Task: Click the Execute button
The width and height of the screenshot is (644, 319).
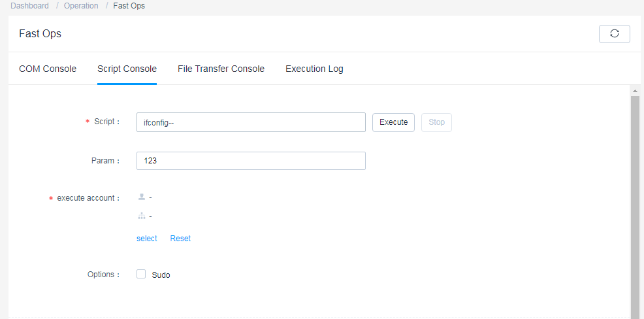Action: (393, 122)
